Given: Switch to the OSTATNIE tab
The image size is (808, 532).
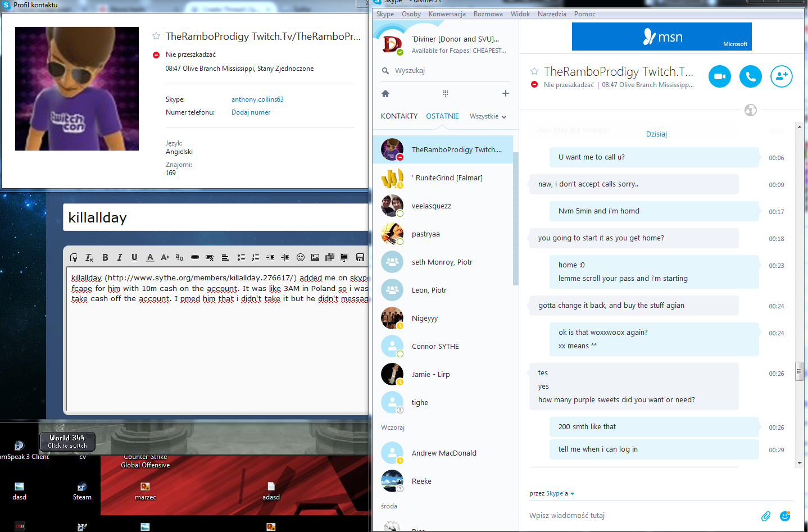Looking at the screenshot, I should click(442, 116).
